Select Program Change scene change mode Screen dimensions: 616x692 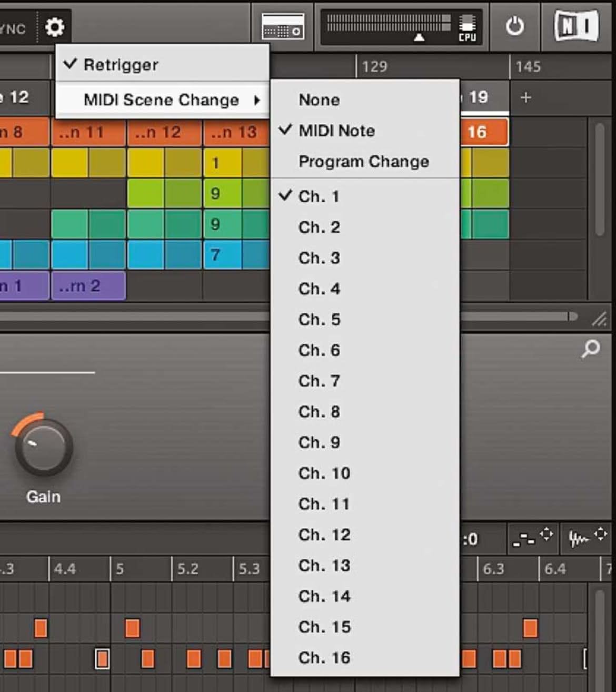click(x=365, y=161)
